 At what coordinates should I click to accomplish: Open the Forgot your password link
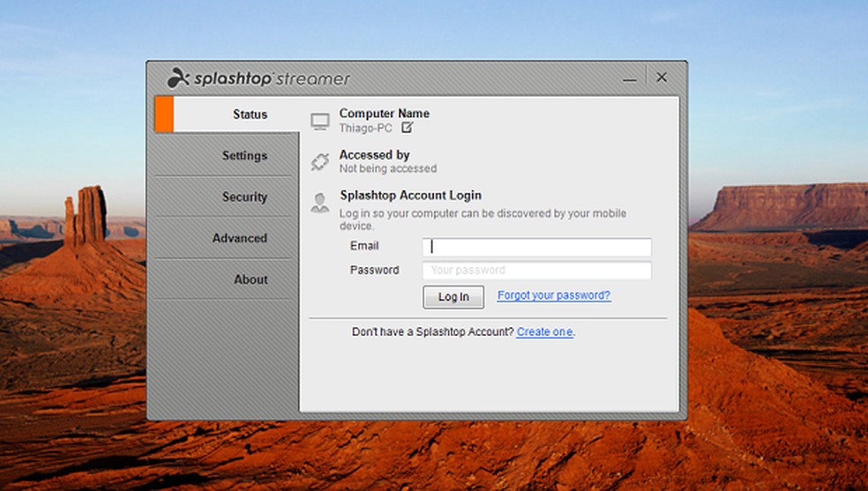point(553,296)
